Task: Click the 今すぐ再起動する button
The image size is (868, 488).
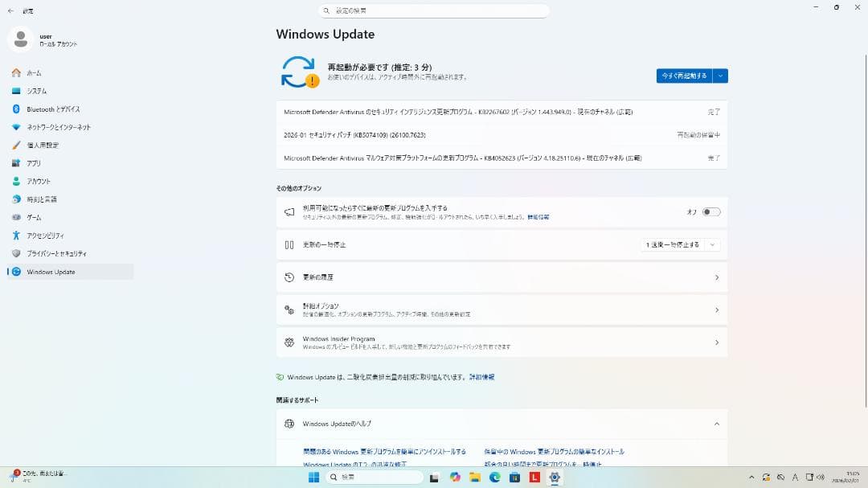Action: pos(686,75)
